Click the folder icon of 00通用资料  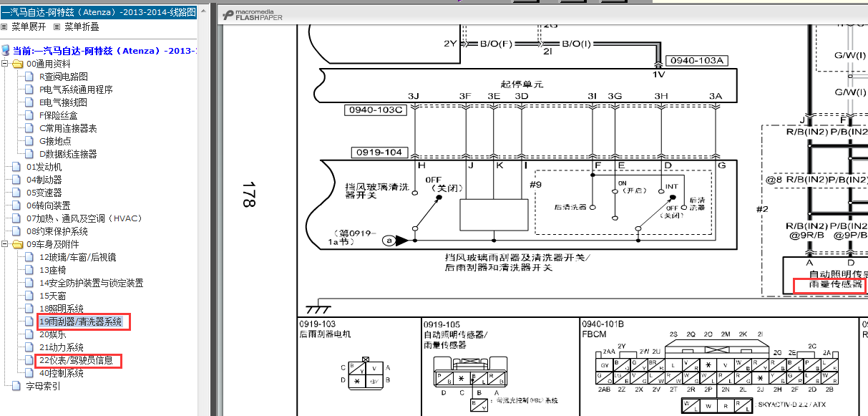tap(18, 64)
